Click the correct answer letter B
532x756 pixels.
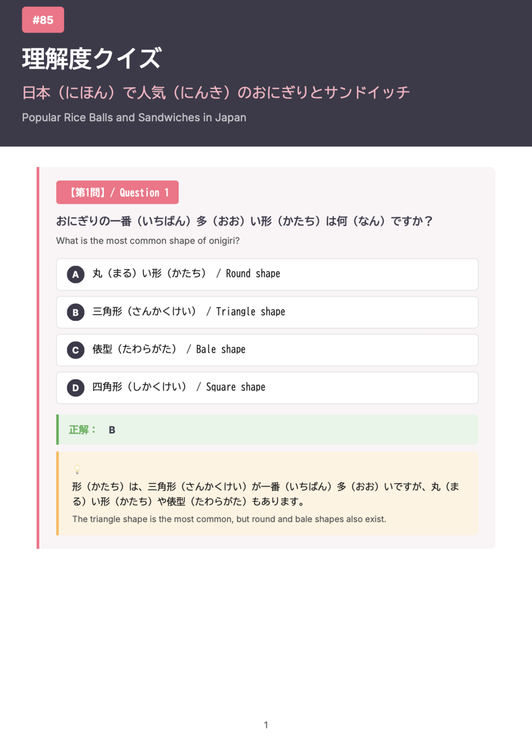point(112,430)
